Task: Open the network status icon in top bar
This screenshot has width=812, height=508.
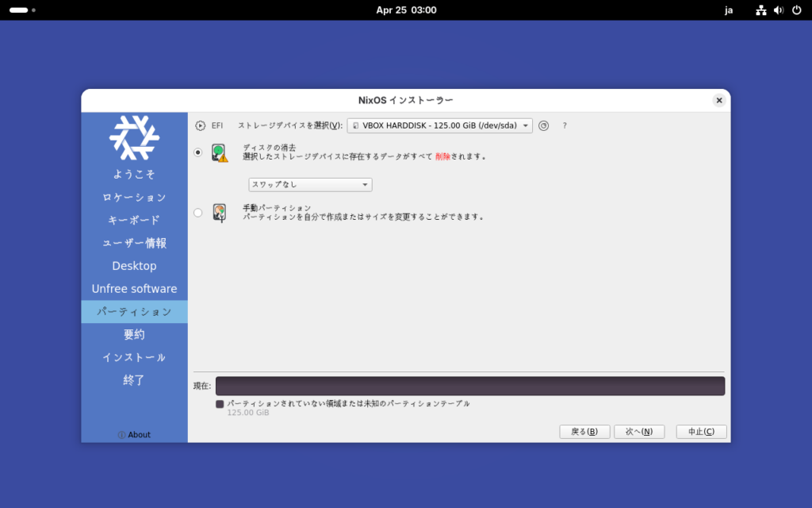Action: tap(761, 10)
